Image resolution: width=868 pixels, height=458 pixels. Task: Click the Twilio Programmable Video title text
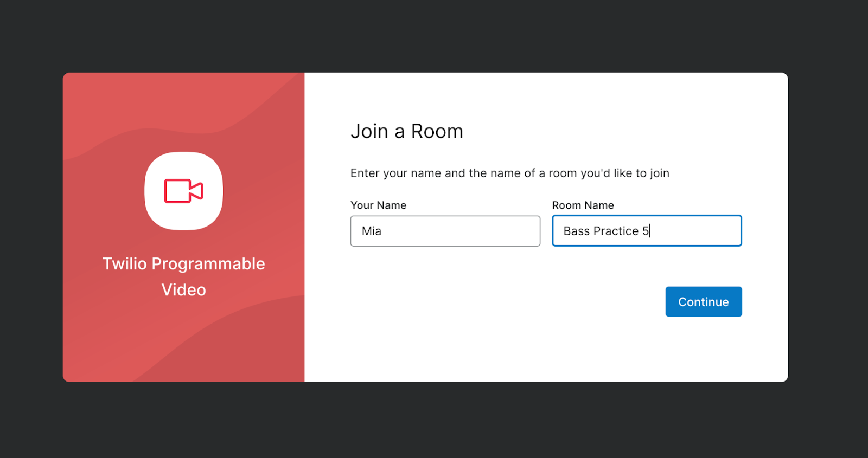point(184,276)
